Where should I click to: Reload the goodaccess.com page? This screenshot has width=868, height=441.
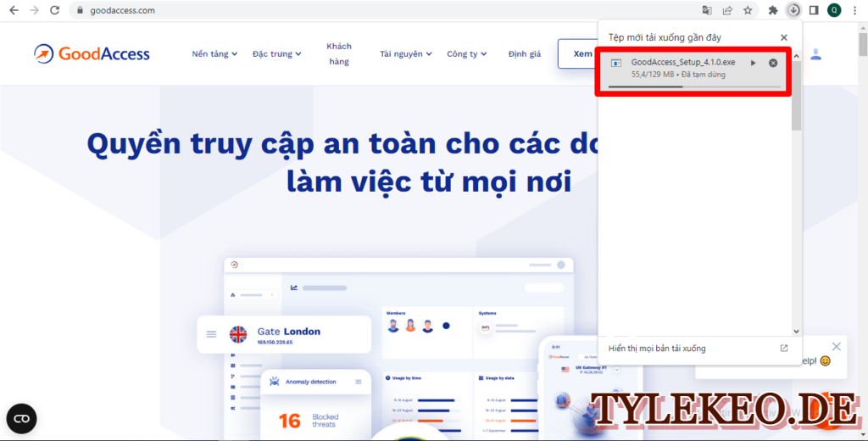(x=55, y=10)
